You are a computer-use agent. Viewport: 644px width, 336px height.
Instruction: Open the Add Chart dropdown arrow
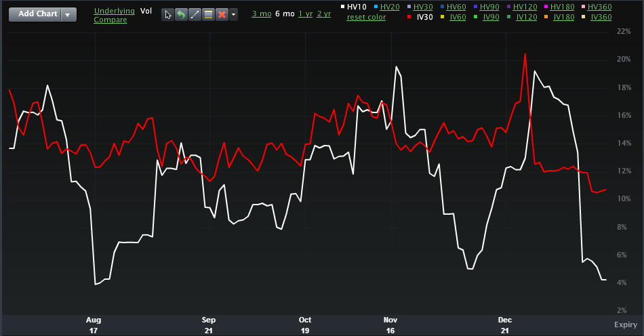(x=68, y=14)
